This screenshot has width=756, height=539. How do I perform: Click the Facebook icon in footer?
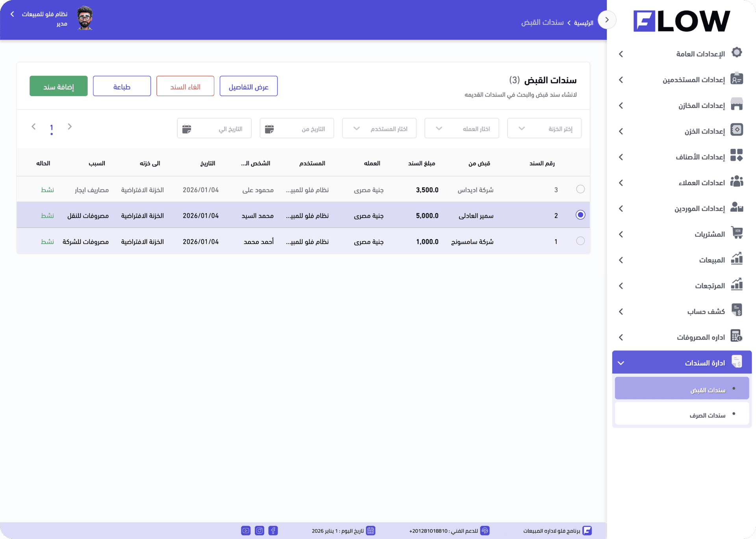(x=273, y=530)
